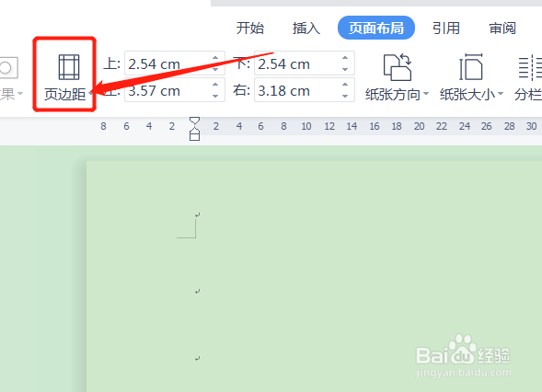Increase left margin with up arrow
This screenshot has height=392, width=542.
point(215,85)
